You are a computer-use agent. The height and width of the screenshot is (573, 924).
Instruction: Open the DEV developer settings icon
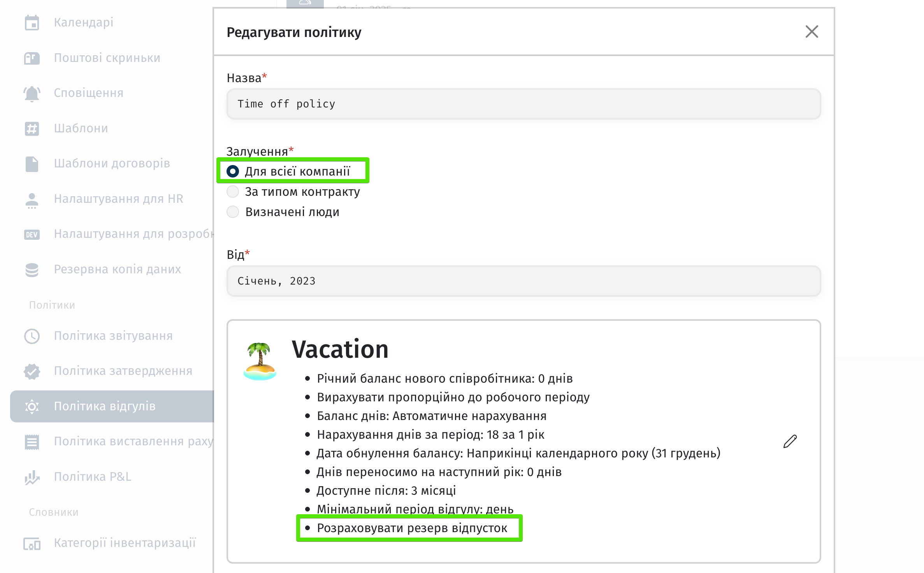[32, 234]
